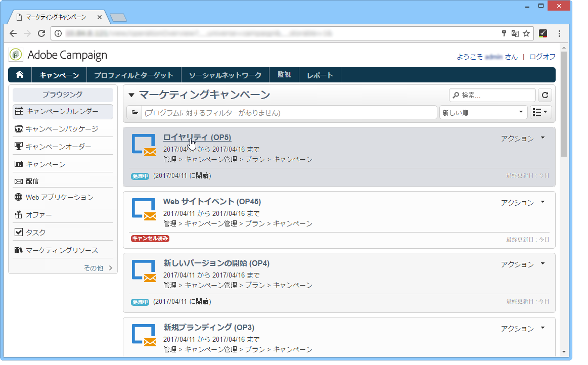
Task: Click the trophy icon for campaign orders
Action: (18, 146)
